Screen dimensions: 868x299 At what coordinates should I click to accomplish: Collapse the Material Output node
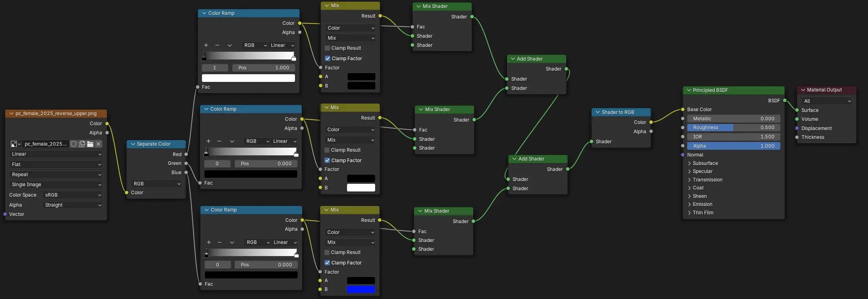click(803, 90)
